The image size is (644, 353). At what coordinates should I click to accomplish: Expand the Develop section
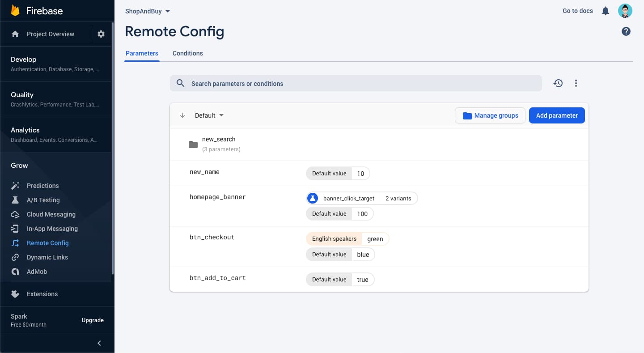pyautogui.click(x=55, y=64)
